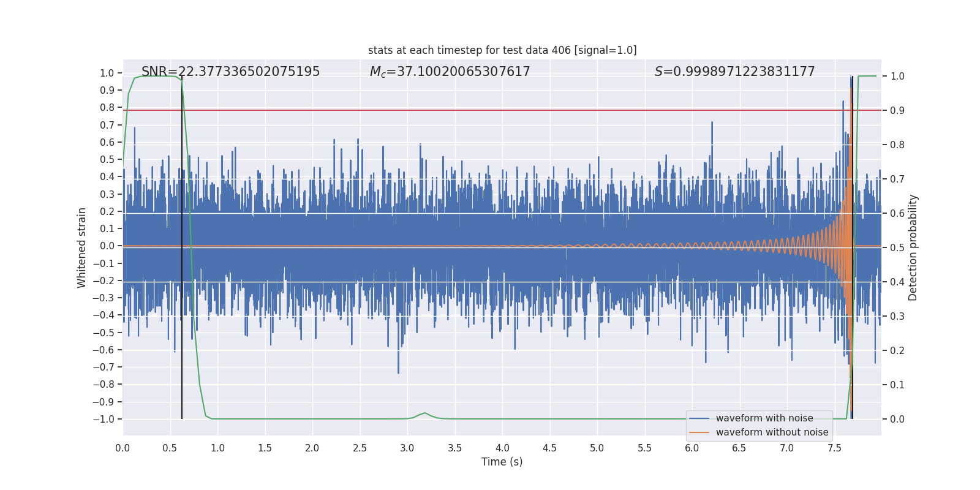This screenshot has height=490, width=980.
Task: Click the red horizontal threshold line
Action: point(502,110)
